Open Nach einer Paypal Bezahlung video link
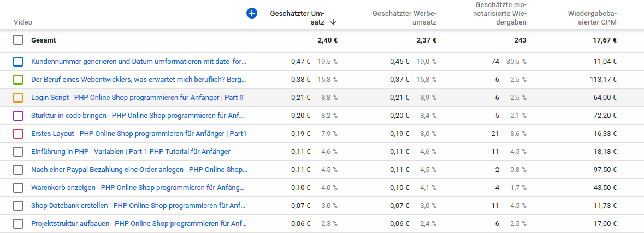 [x=139, y=170]
